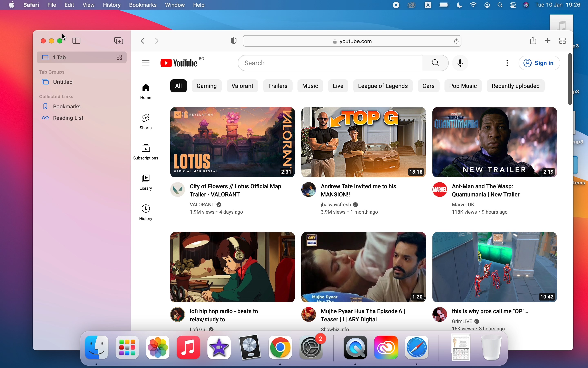588x368 pixels.
Task: Select the Valorant filter chip
Action: click(243, 86)
